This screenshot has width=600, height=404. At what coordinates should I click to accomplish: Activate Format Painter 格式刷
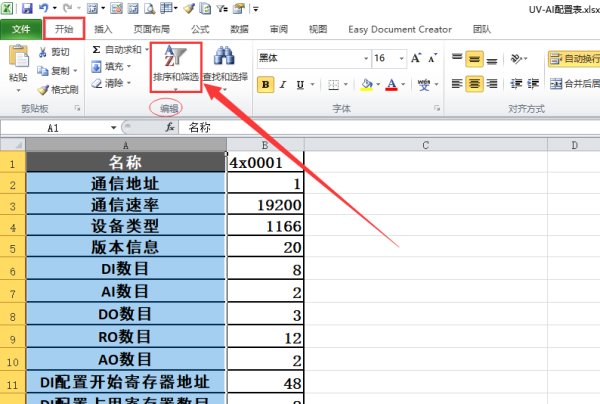(x=58, y=90)
